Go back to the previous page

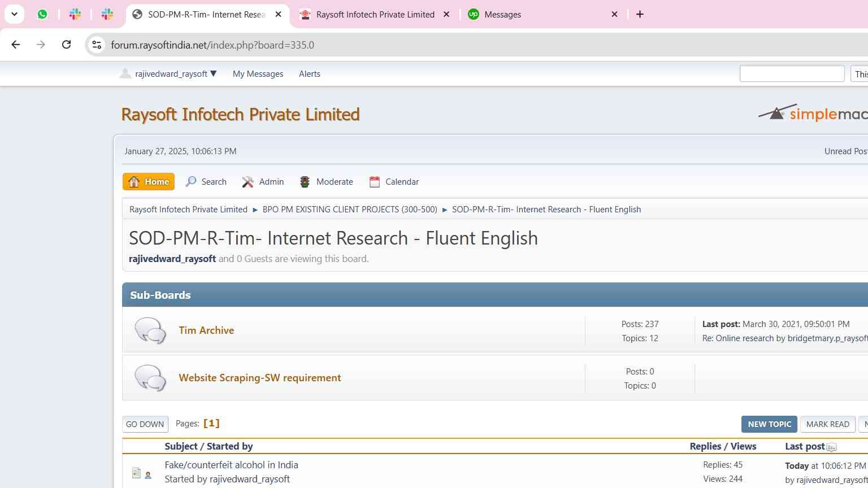[16, 45]
